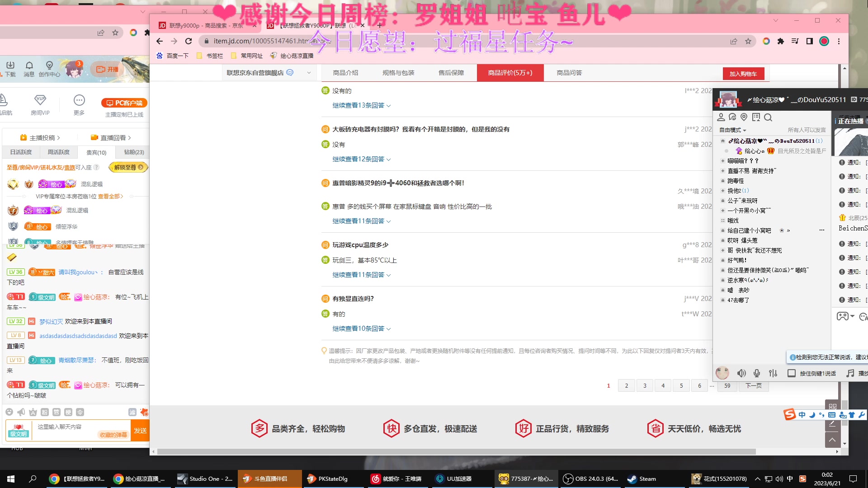Open the Chrome extensions puzzle icon
This screenshot has width=868, height=488.
tap(780, 41)
